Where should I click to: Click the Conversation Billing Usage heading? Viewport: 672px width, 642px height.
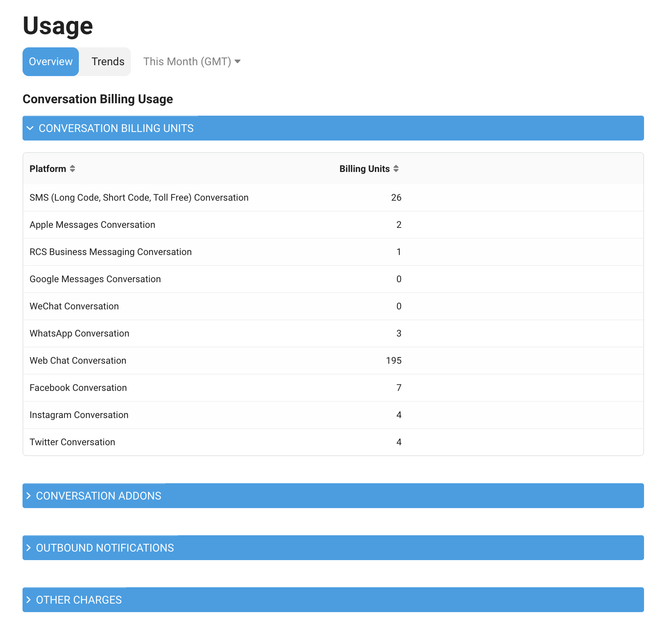point(98,99)
